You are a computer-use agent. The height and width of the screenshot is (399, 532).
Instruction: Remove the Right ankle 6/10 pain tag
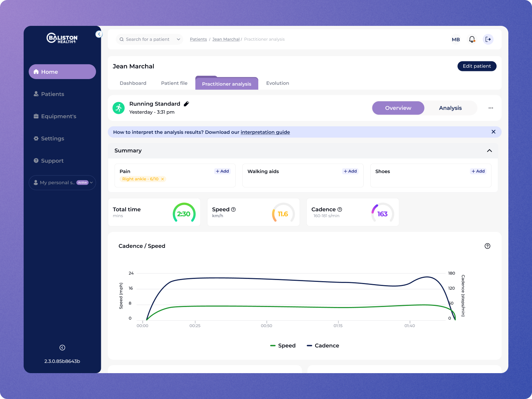point(163,179)
